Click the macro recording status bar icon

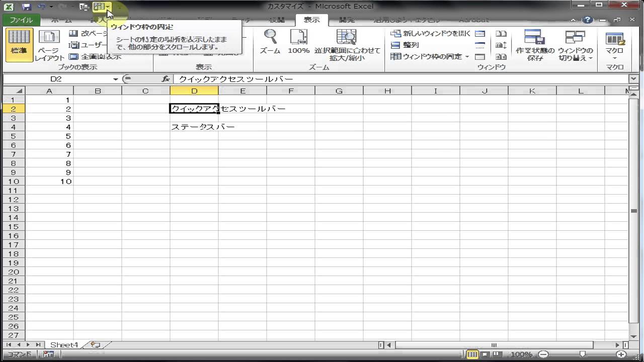point(48,354)
